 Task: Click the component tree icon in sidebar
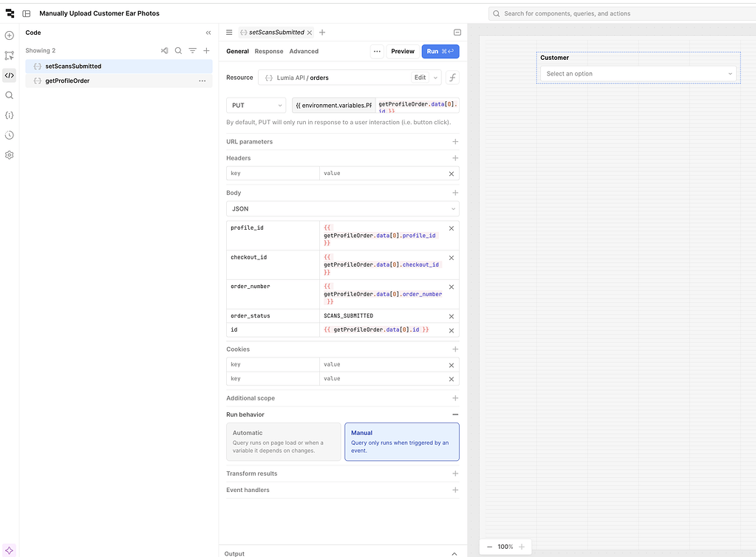[9, 55]
